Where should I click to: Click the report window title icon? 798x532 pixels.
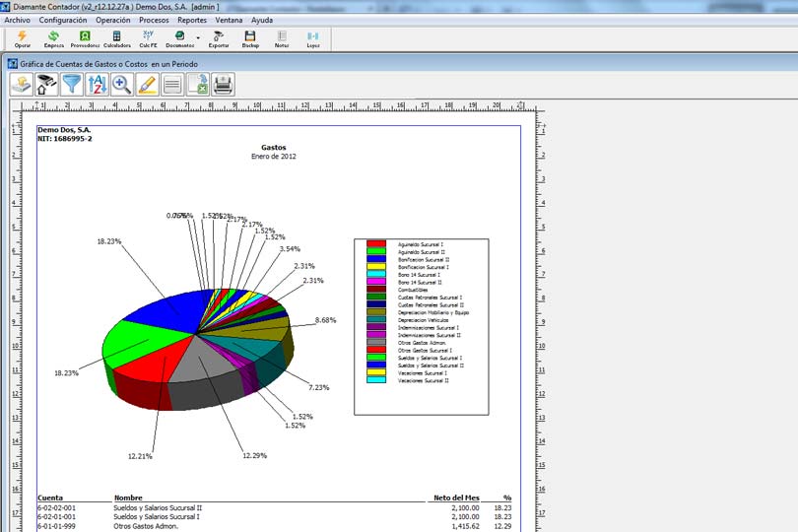(13, 64)
